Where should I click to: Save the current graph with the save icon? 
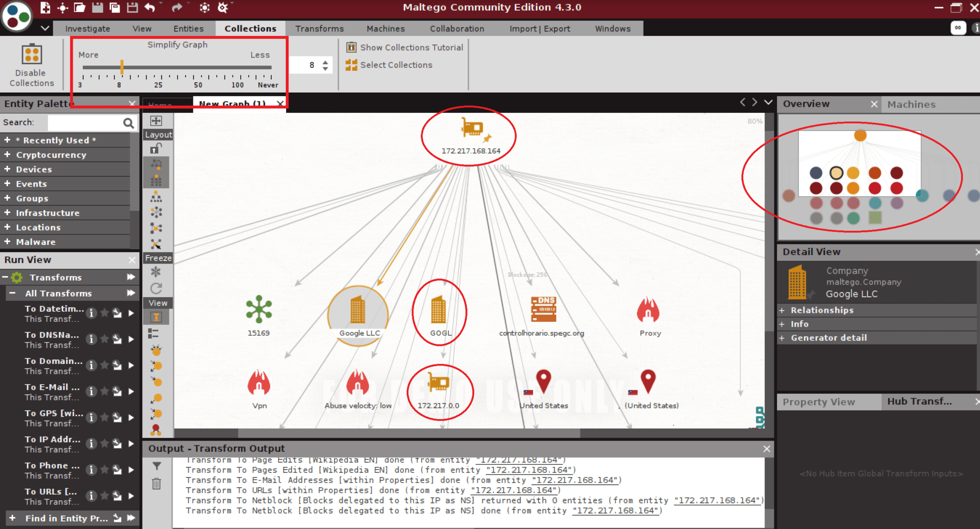pos(98,8)
